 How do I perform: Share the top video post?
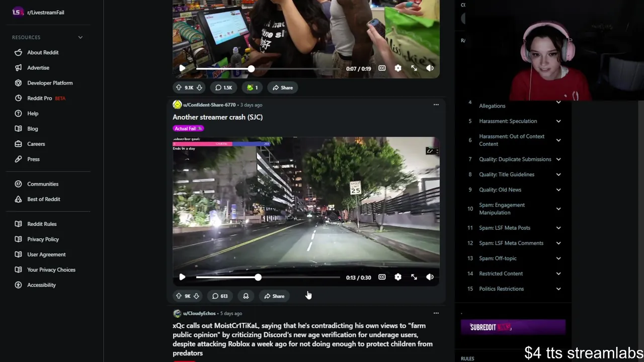click(283, 87)
